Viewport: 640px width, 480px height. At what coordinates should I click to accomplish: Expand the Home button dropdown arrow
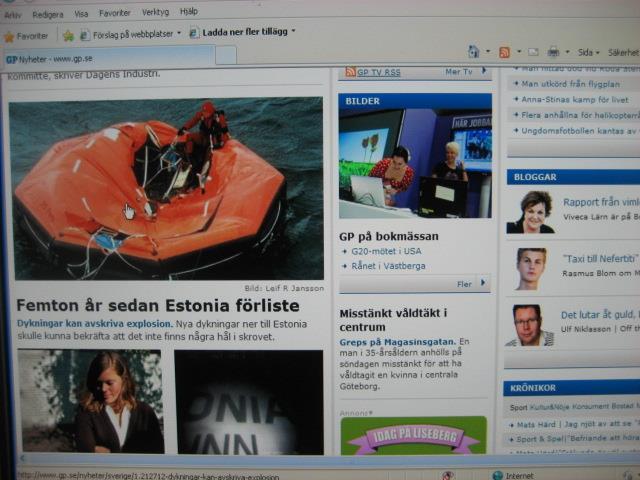488,51
